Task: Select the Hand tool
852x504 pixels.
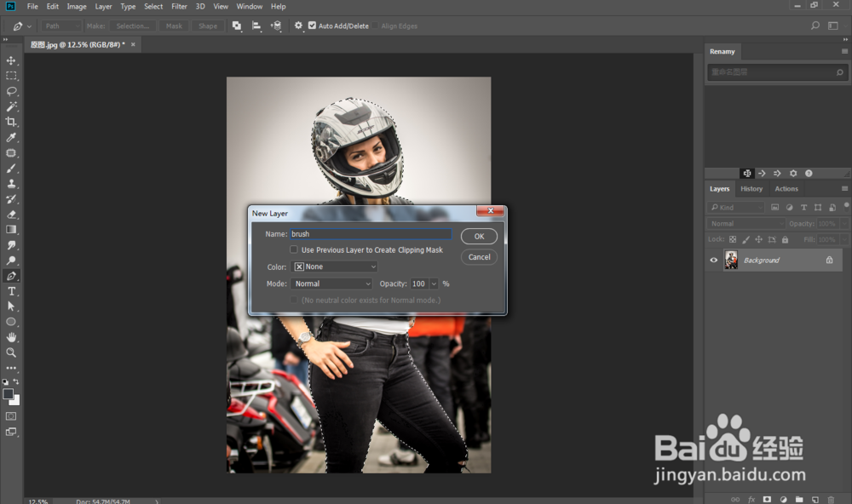Action: tap(11, 337)
